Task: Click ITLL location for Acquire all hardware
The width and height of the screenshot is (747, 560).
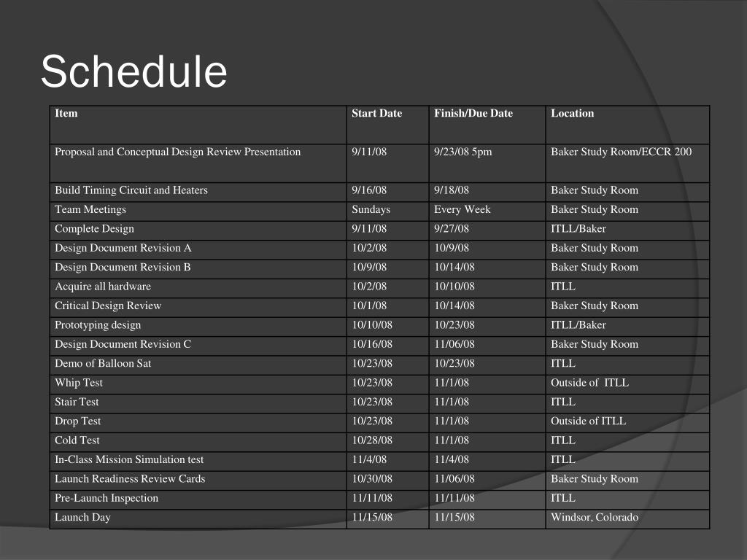Action: click(563, 287)
